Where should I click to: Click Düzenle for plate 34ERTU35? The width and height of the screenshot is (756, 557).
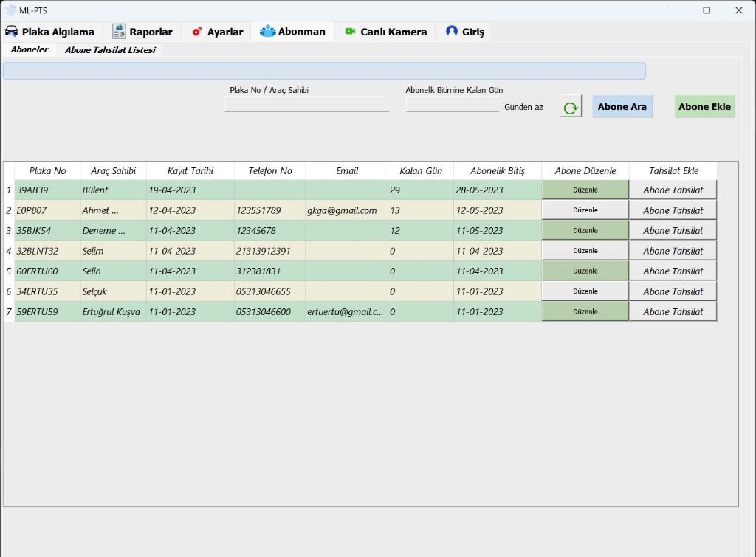pyautogui.click(x=585, y=291)
